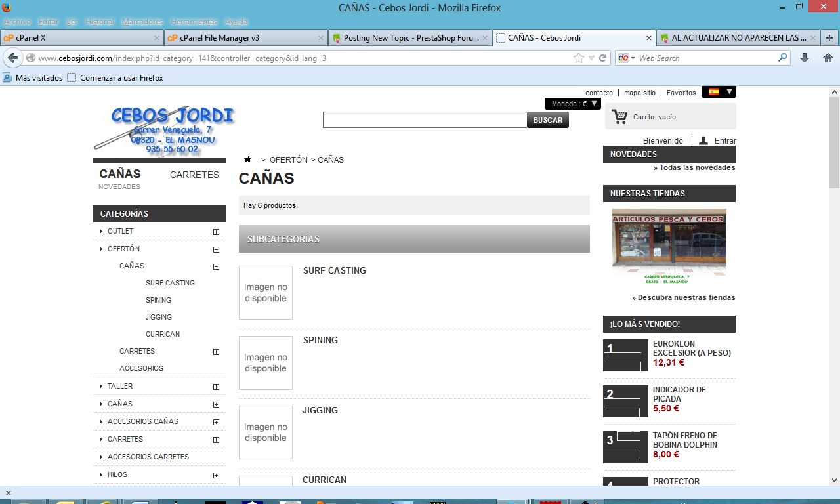Select SPINING in the category tree
Viewport: 840px width, 504px height.
(x=158, y=300)
